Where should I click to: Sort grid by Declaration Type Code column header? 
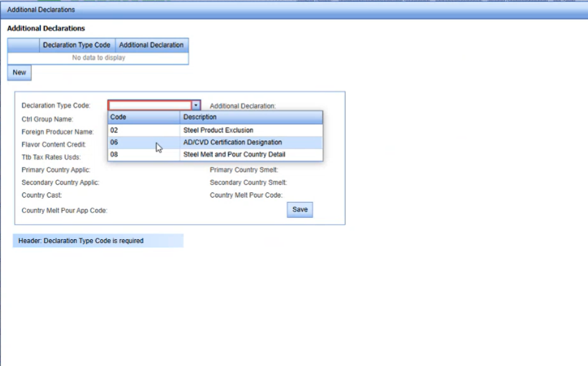coord(76,45)
